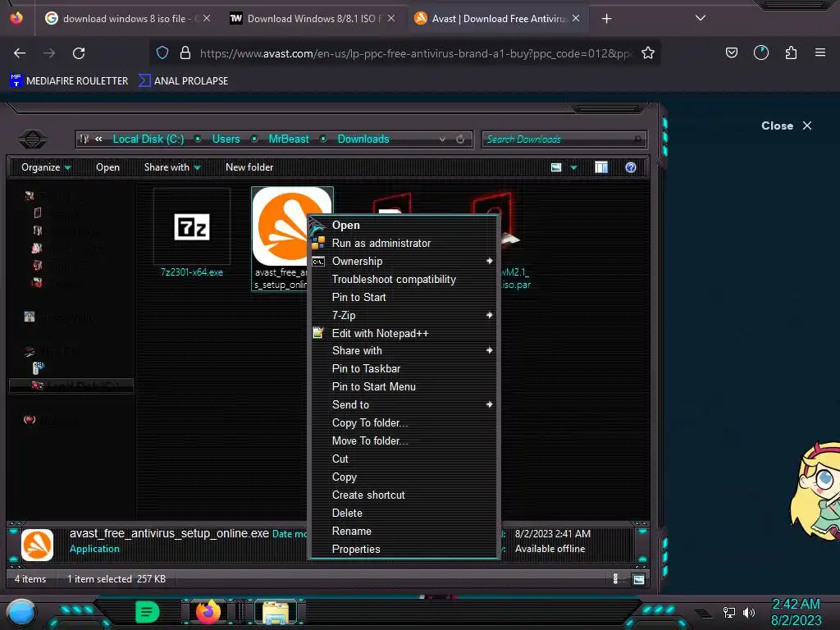Refresh the Downloads folder view
Image resolution: width=840 pixels, height=630 pixels.
[460, 139]
